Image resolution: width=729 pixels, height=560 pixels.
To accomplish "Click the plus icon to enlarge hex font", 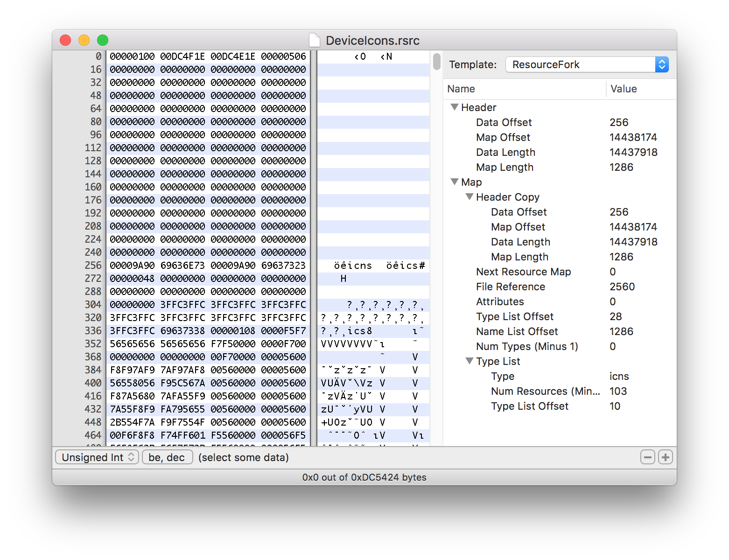I will [666, 457].
